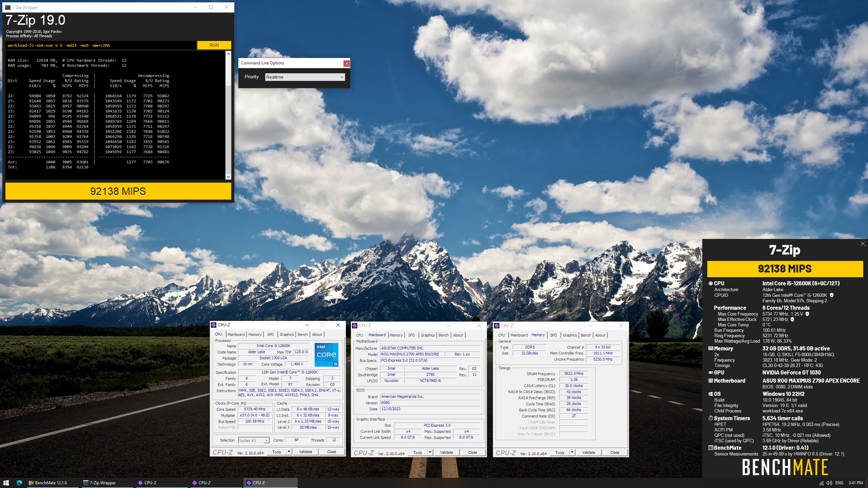Click the 7-Zip output scrollbar up arrow
Viewport: 868px width, 488px height.
pyautogui.click(x=228, y=54)
